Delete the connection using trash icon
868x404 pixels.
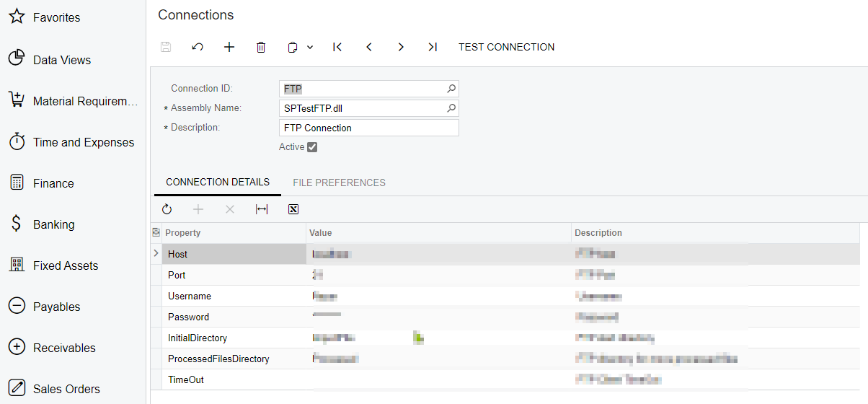[x=261, y=47]
